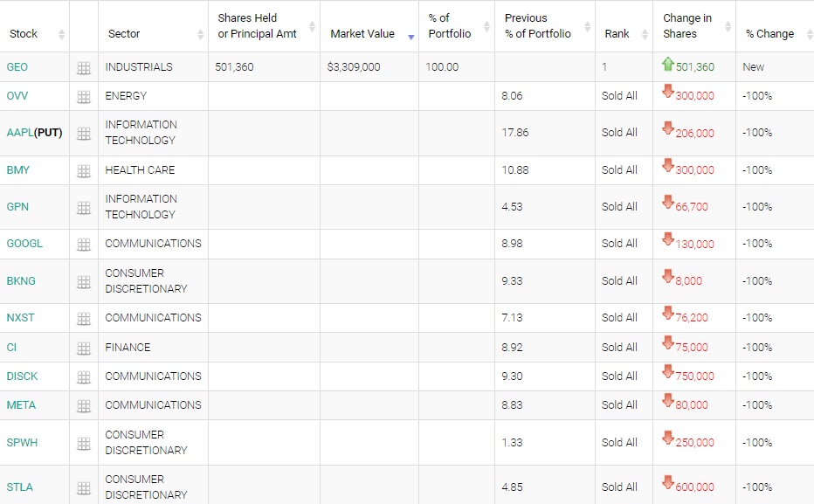814x504 pixels.
Task: Sort table by Stock column
Action: point(24,34)
